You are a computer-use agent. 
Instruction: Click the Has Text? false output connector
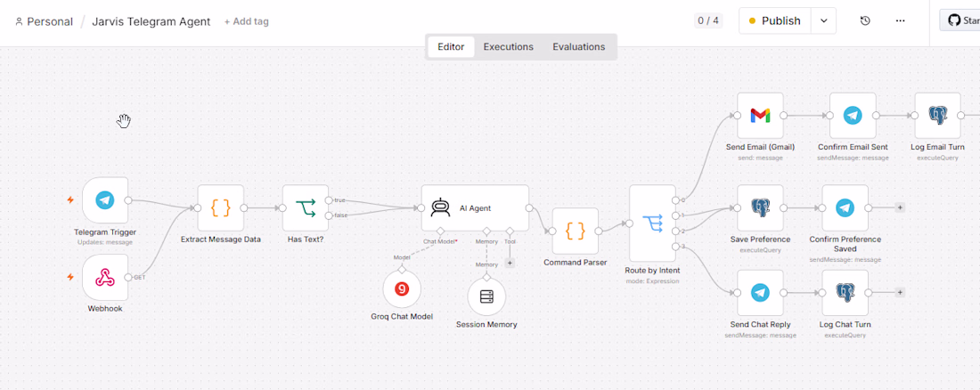[329, 215]
